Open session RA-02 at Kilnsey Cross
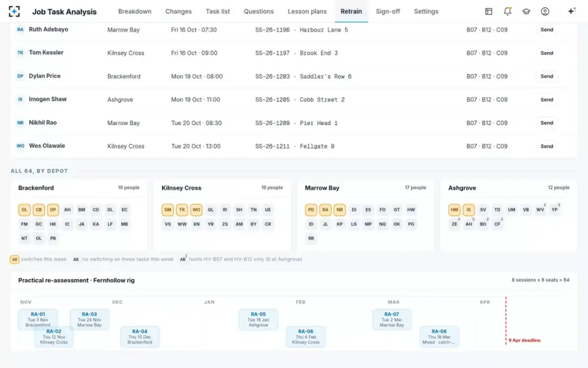The height and width of the screenshot is (368, 588). 54,337
